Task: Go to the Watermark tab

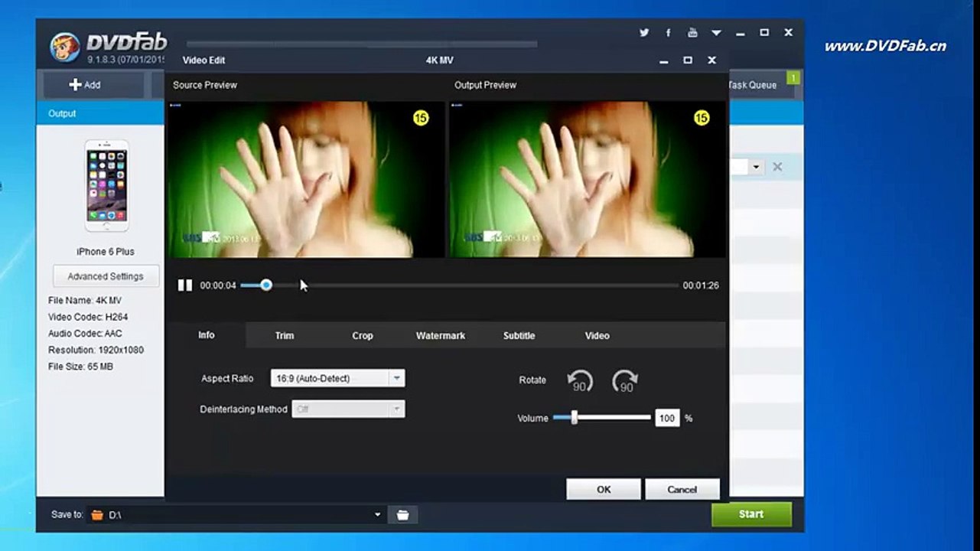Action: tap(441, 335)
